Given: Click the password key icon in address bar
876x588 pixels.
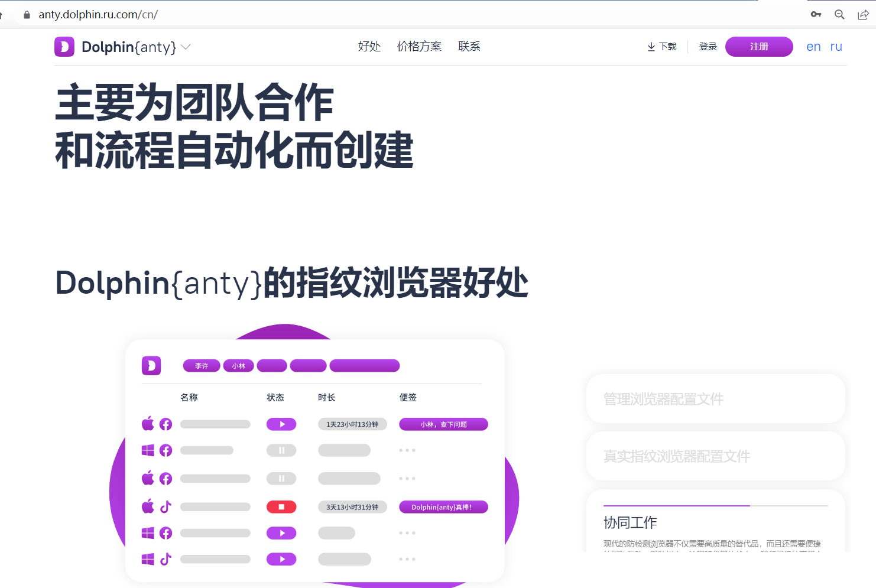Looking at the screenshot, I should [x=816, y=14].
